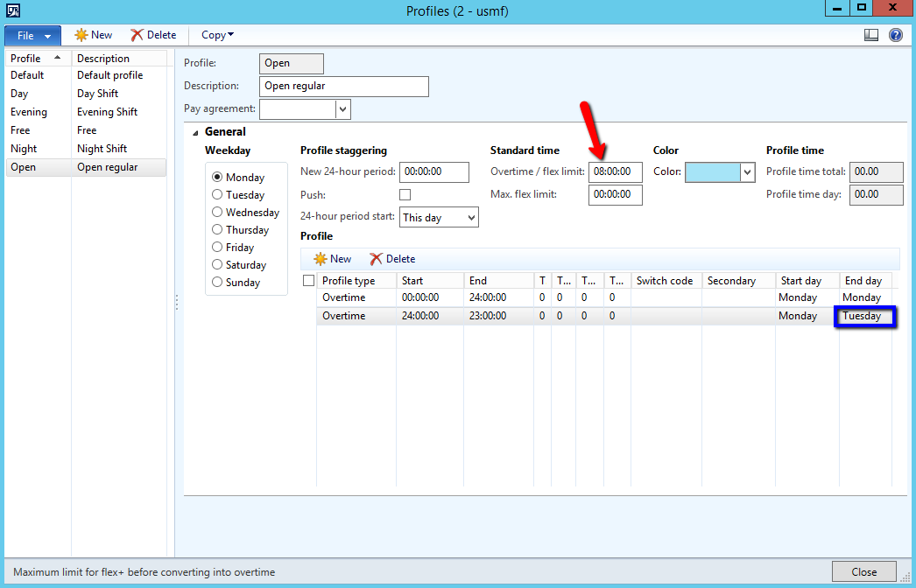Image resolution: width=916 pixels, height=588 pixels.
Task: Click the Close button
Action: point(863,571)
